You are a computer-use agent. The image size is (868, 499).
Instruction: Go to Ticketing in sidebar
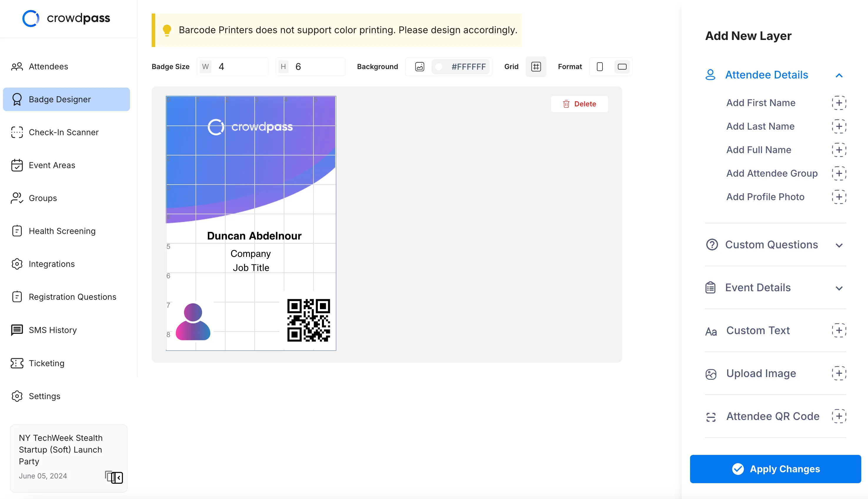point(47,363)
